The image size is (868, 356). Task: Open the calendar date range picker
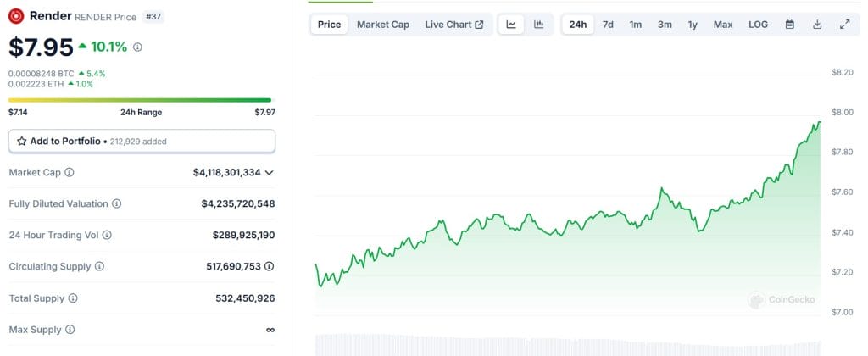click(x=790, y=25)
